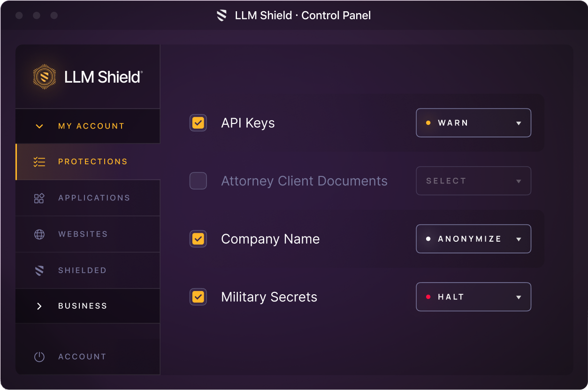Uncheck the API Keys checkbox

pos(198,123)
